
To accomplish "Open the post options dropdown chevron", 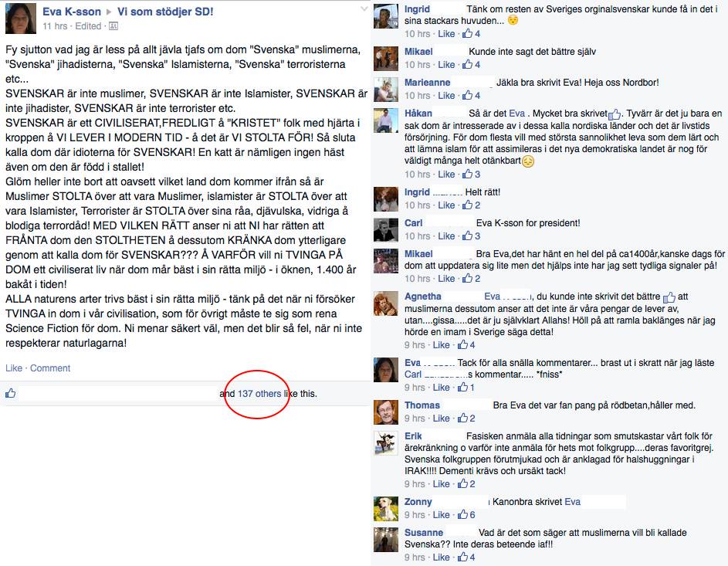I will click(x=364, y=8).
